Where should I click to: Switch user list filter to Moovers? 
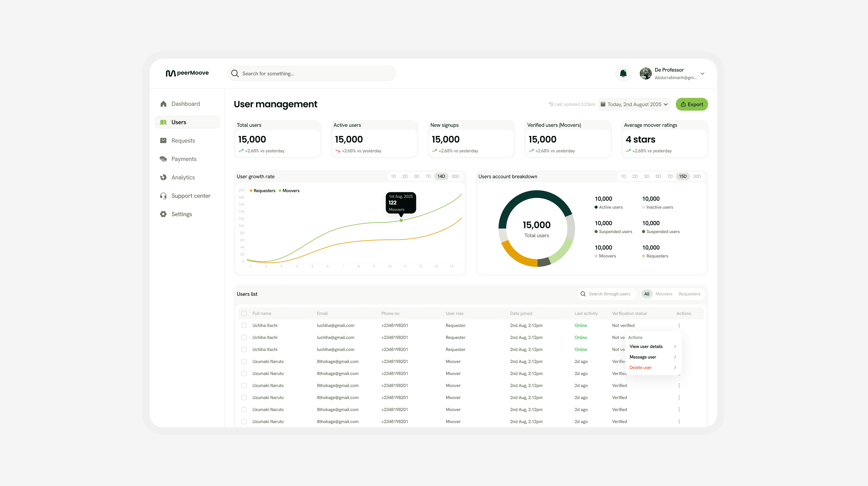click(x=664, y=294)
